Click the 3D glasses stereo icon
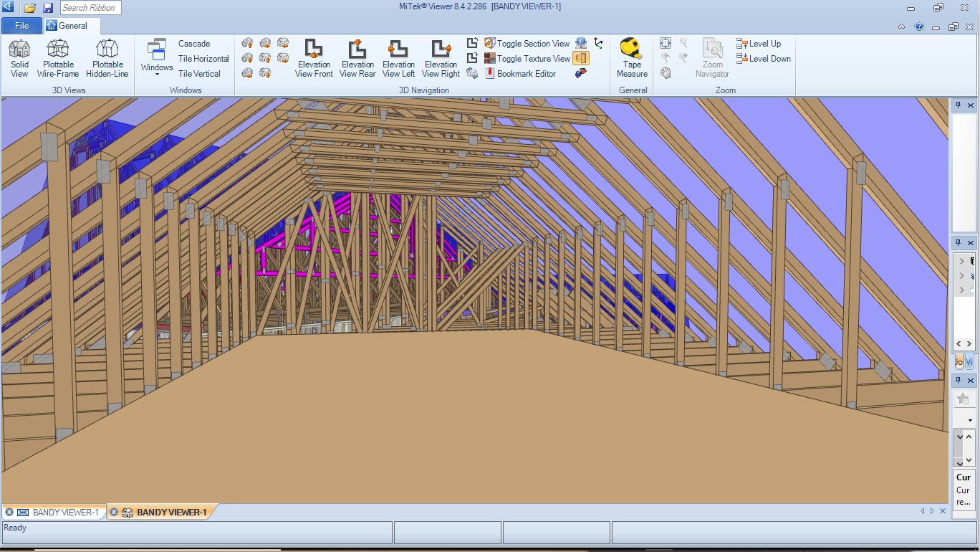 [581, 73]
